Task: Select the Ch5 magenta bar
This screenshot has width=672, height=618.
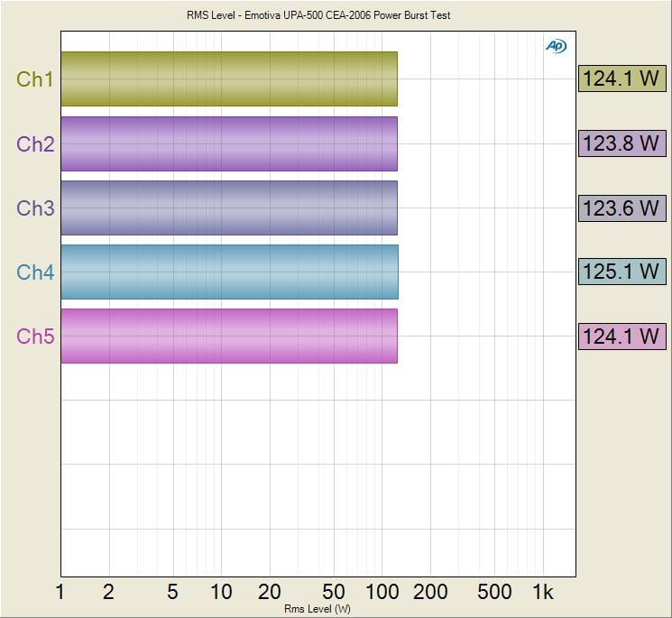Action: click(x=229, y=336)
